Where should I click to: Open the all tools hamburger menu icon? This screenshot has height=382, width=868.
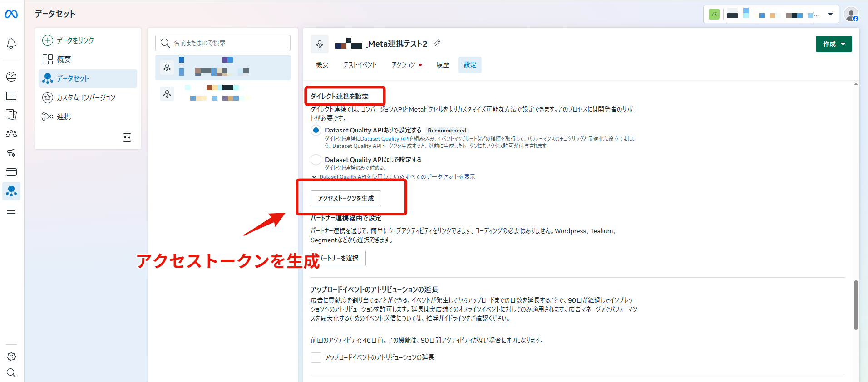point(11,210)
